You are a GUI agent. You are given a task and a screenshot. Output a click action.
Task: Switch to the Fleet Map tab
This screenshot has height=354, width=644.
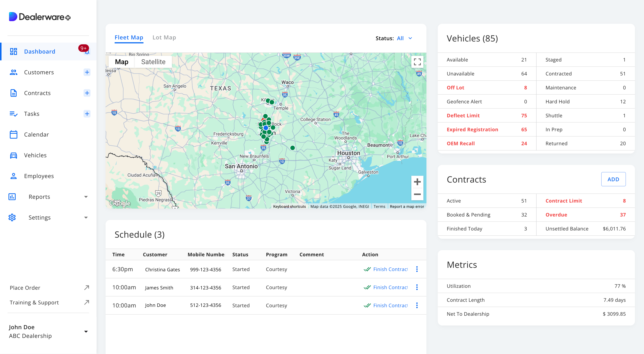click(129, 37)
